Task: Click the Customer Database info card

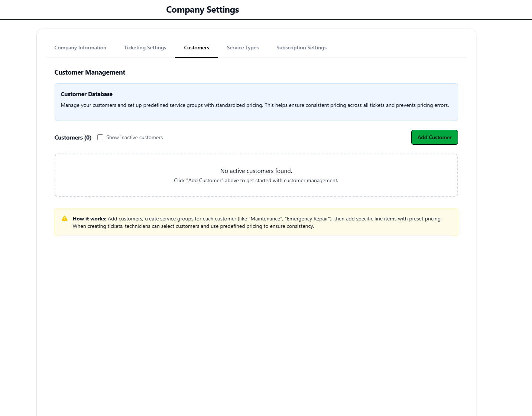Action: pyautogui.click(x=256, y=102)
